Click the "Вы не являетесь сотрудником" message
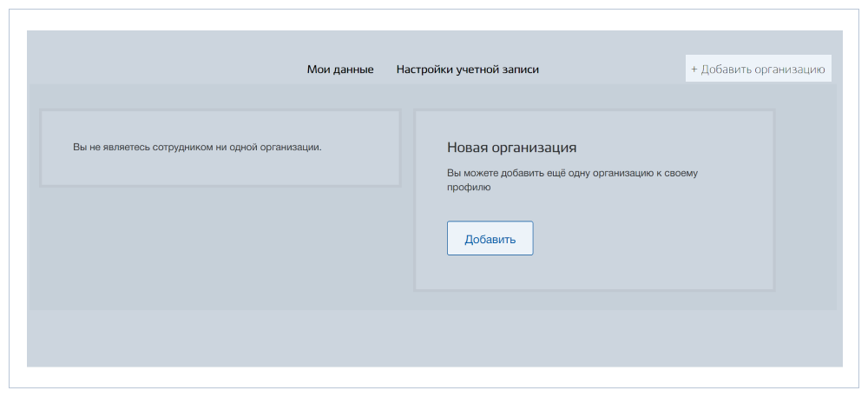Viewport: 868px width, 397px height. click(x=198, y=148)
